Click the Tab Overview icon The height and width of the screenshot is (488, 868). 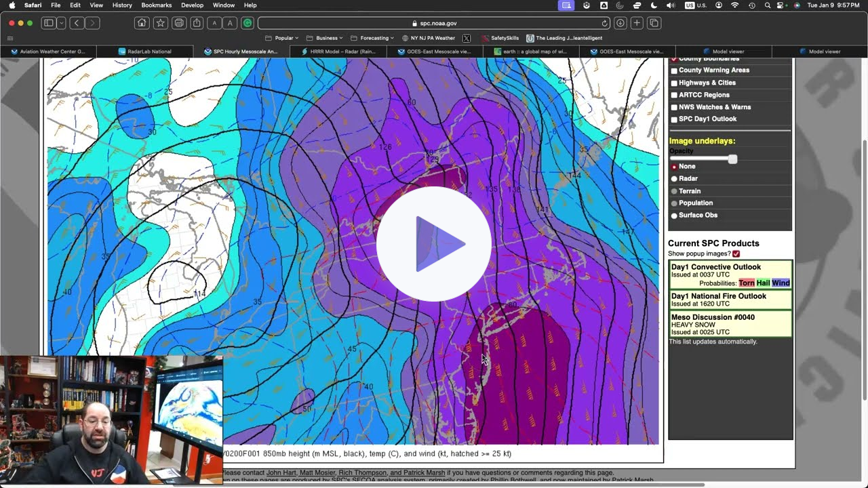[652, 22]
